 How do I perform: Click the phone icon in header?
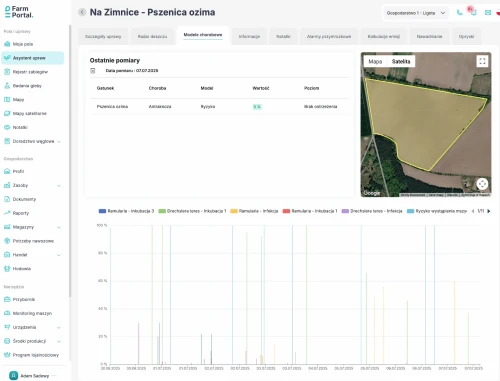459,13
